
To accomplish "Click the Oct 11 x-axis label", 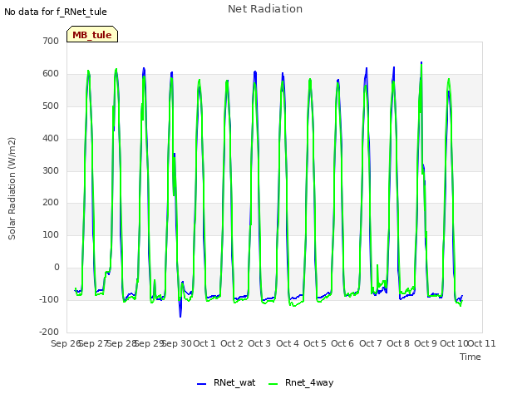I will [x=482, y=343].
